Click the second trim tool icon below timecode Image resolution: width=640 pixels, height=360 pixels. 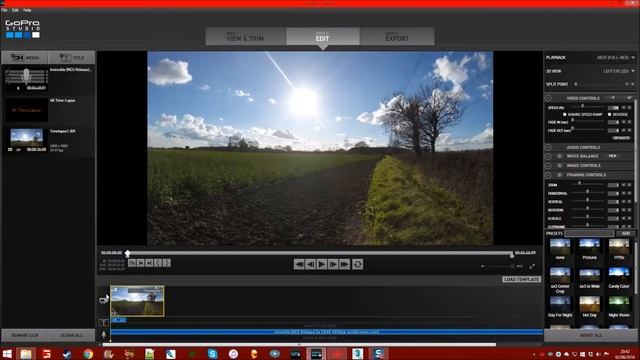(x=140, y=263)
